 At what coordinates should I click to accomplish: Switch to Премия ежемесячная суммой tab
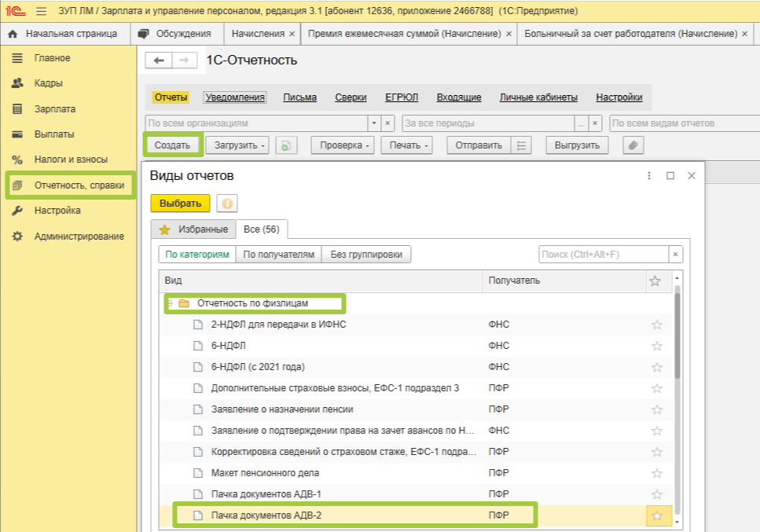pos(404,34)
